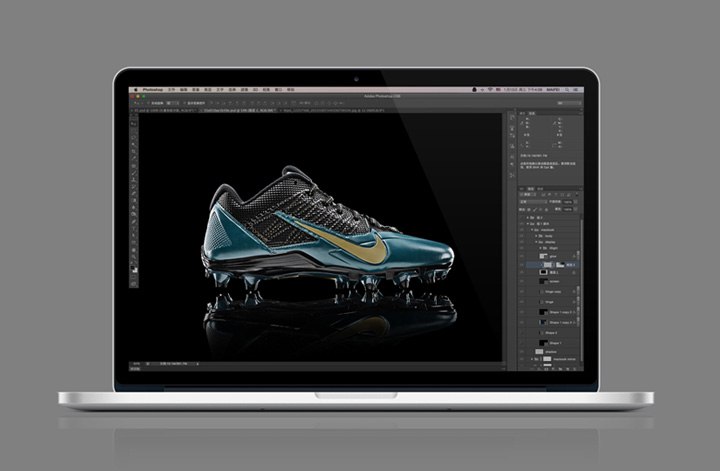Open the workspace switcher dropdown
Viewport: 720px width, 471px height.
pos(568,103)
